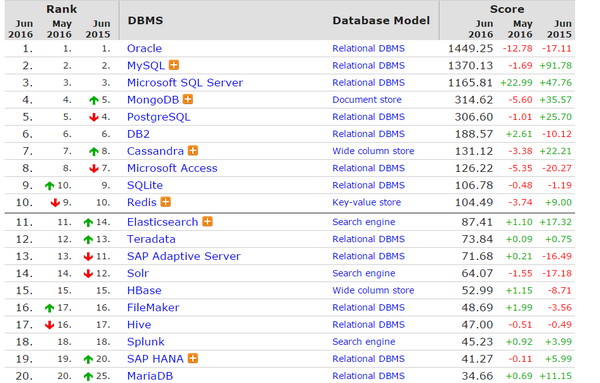Open the Teradata link

click(x=151, y=239)
